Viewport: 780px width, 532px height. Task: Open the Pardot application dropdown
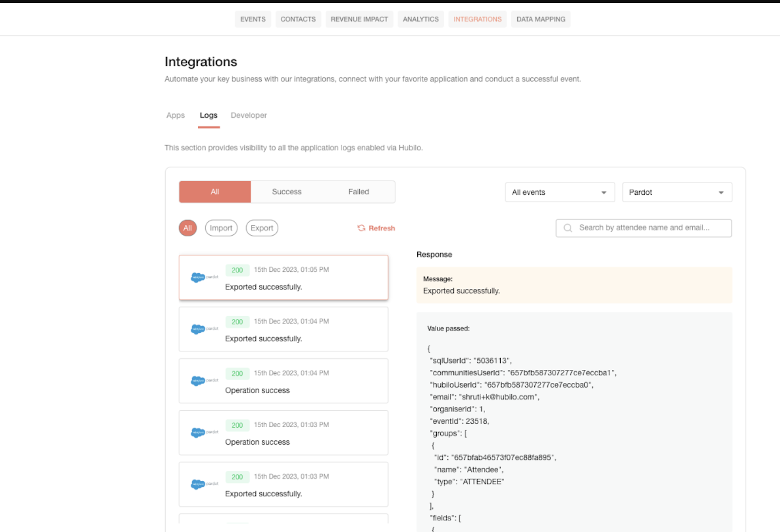click(677, 192)
